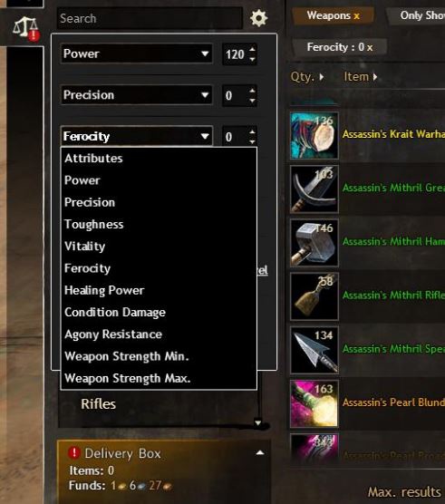Open the trading post scales icon
This screenshot has width=445, height=504.
point(25,28)
